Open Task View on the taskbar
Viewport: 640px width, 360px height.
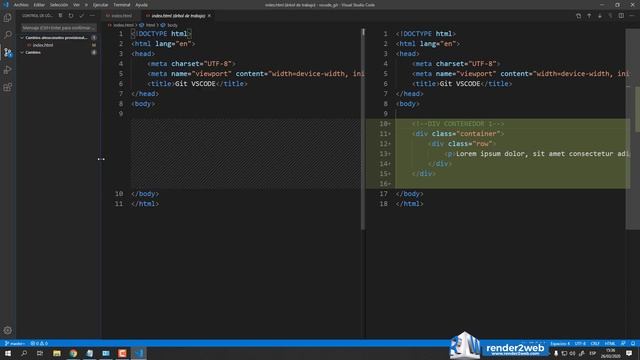[40, 353]
